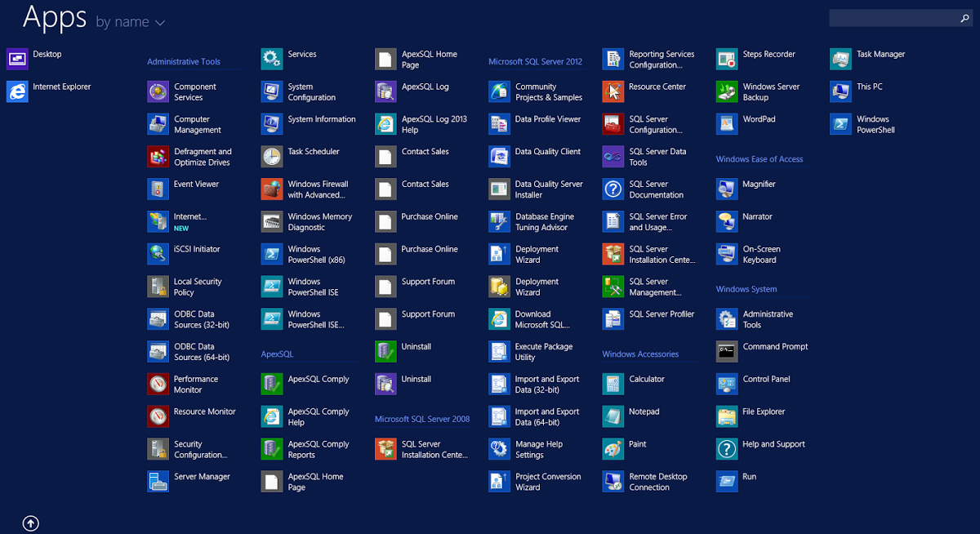Open ODBC Data Sources (32-bit)

(x=158, y=319)
